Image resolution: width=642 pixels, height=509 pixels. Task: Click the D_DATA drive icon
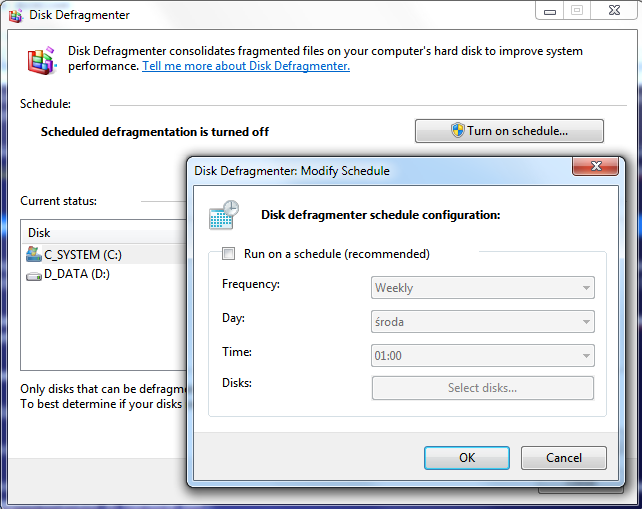[34, 276]
